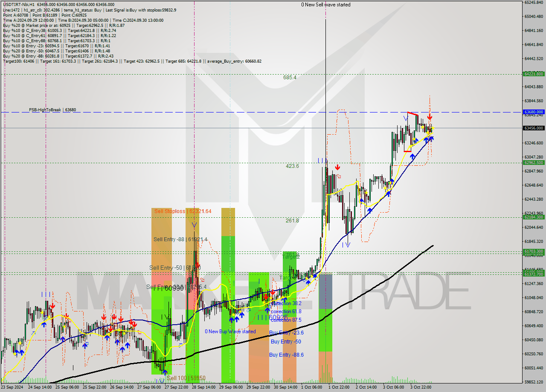Select the 'Sell 100 | 59850' label

(186, 378)
